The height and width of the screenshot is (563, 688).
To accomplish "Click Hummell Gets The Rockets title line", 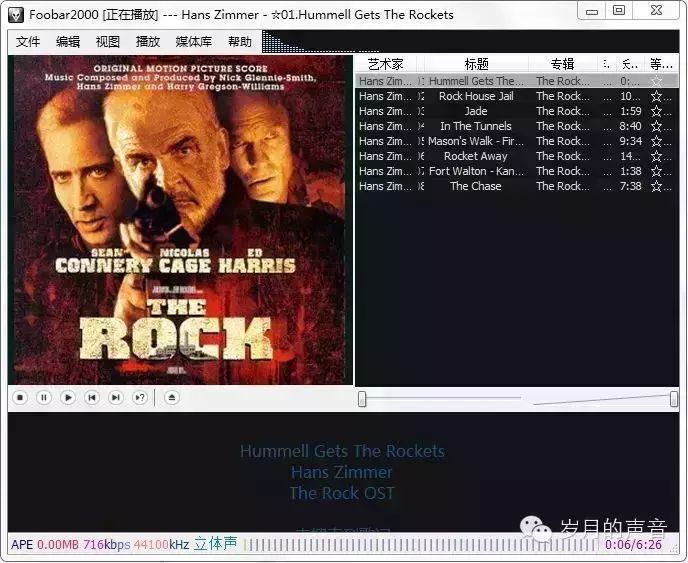I will pos(342,451).
